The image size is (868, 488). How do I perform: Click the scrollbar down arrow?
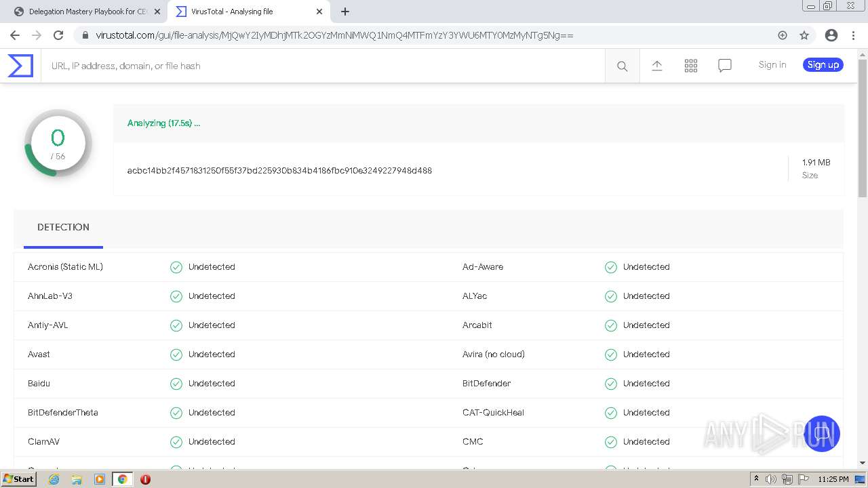click(863, 464)
